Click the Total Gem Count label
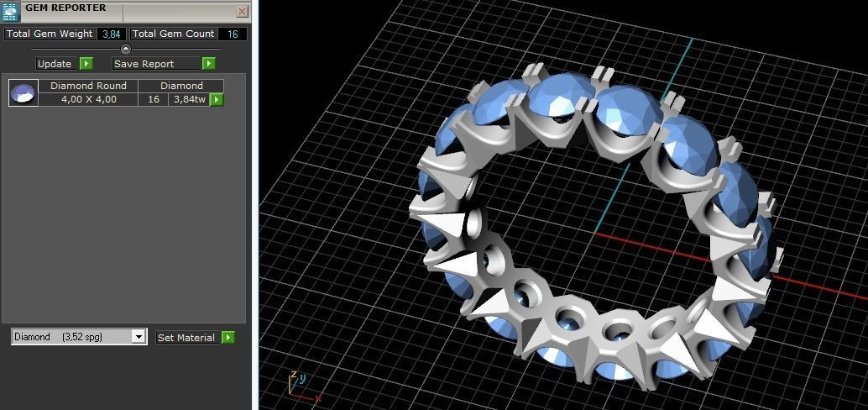 point(173,34)
